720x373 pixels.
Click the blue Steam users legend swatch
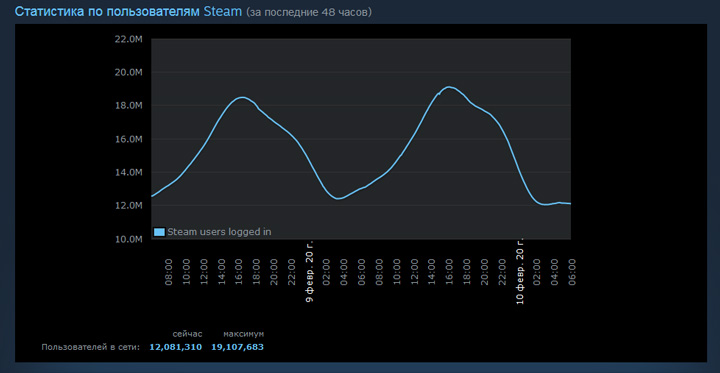[x=159, y=232]
